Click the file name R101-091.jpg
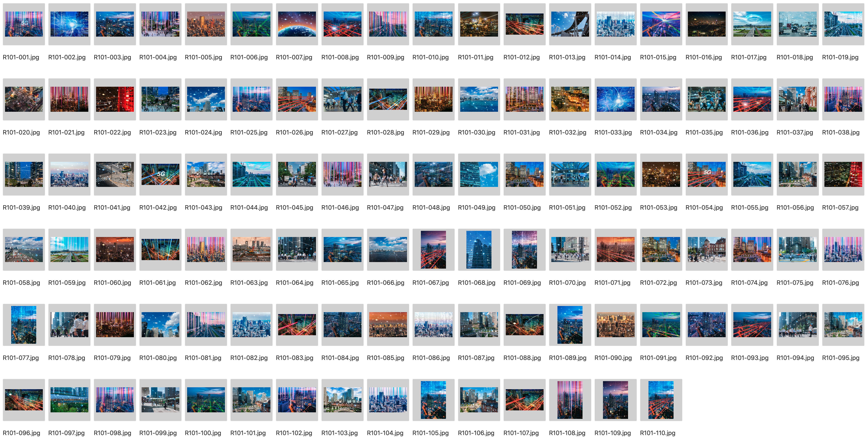Image resolution: width=868 pixels, height=442 pixels. point(658,357)
